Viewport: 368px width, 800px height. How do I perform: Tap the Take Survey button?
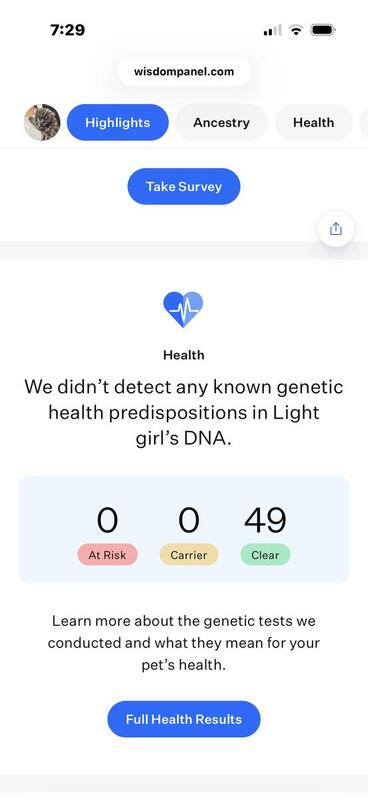tap(184, 186)
